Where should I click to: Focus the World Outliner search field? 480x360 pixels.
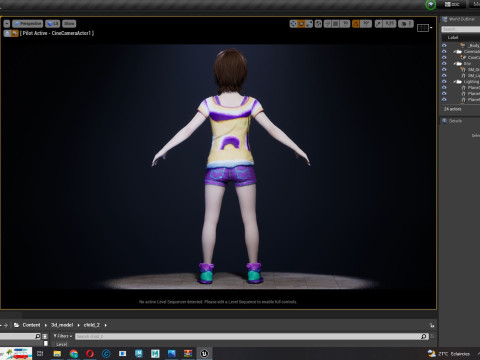coord(461,29)
